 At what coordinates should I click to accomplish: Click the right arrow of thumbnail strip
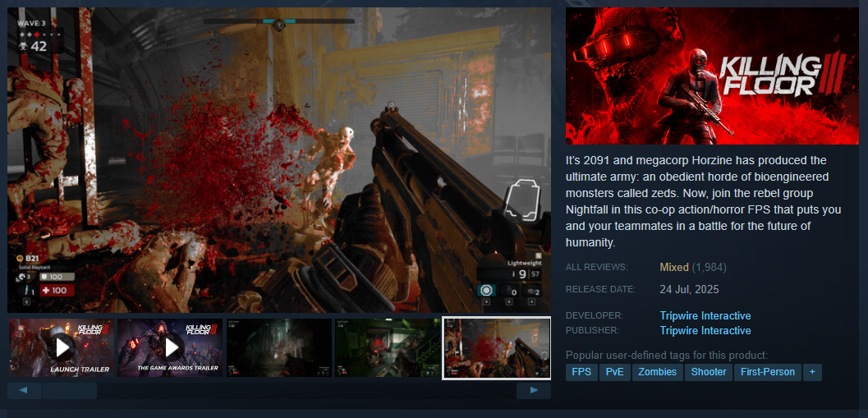tap(534, 390)
